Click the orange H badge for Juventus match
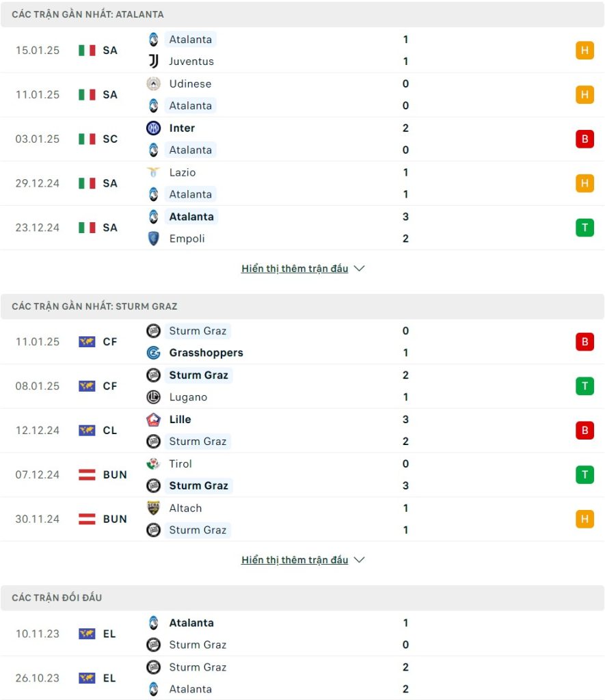Screen dimensions: 605x700 pos(585,50)
